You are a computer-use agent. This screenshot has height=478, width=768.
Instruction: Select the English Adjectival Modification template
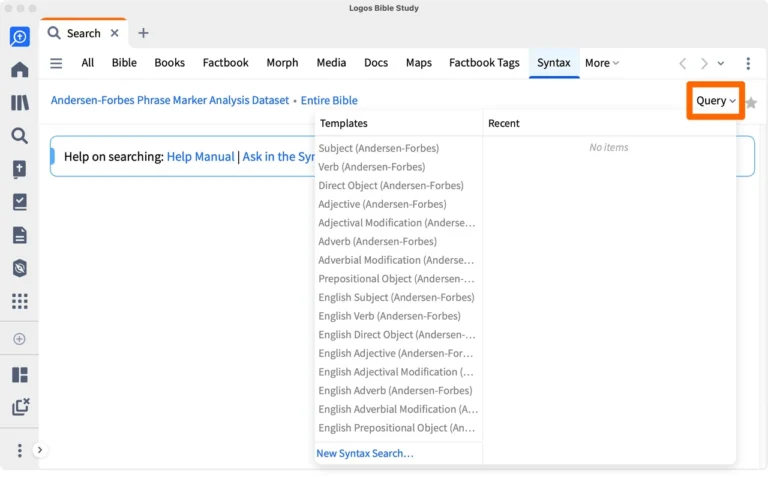coord(396,372)
